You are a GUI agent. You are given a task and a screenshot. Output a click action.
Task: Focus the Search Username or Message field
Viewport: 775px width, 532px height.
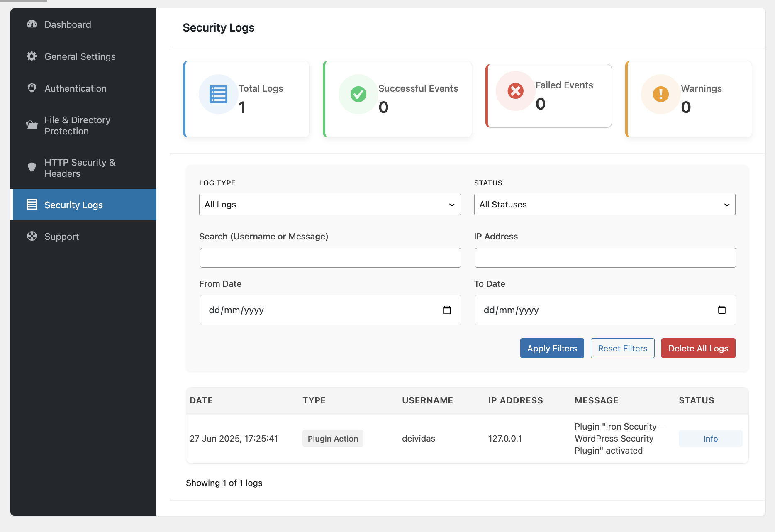click(330, 258)
